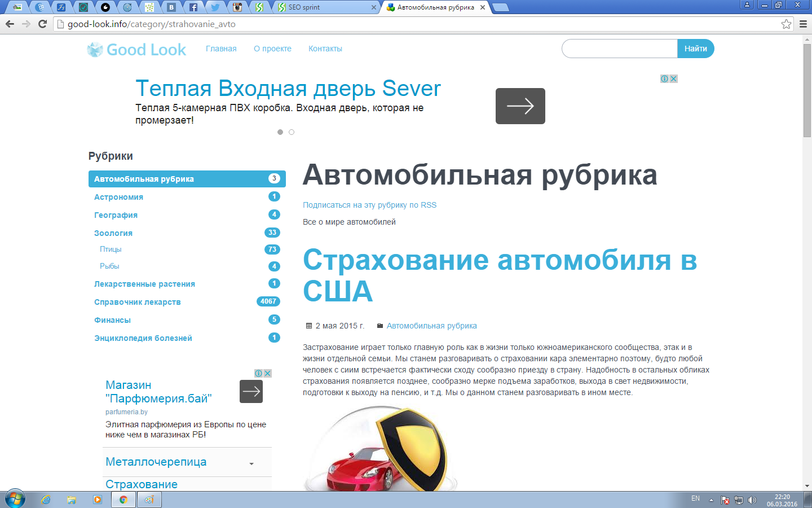This screenshot has width=812, height=508.
Task: Open the Страхование ad link
Action: click(142, 484)
